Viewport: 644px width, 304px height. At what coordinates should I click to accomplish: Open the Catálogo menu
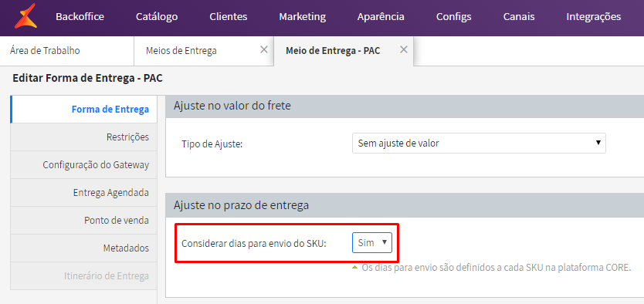click(x=157, y=17)
